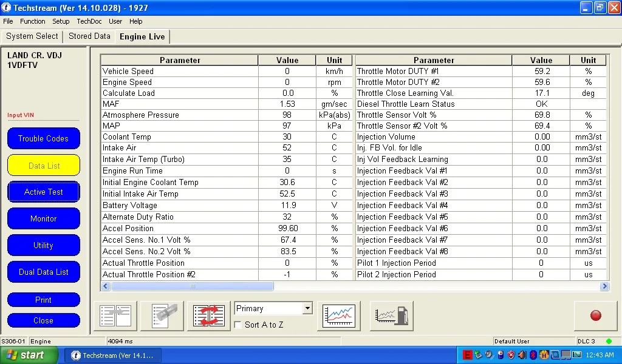Click the yellow Data List button
The height and width of the screenshot is (364, 622).
pyautogui.click(x=44, y=166)
